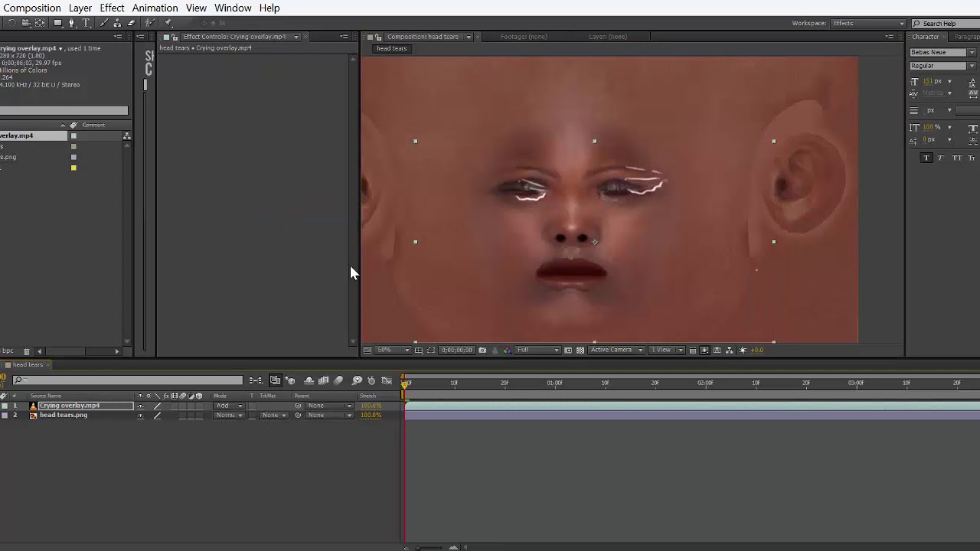Toggle shy switch on Crying overlay.mp4 layer
This screenshot has width=980, height=551.
[140, 406]
